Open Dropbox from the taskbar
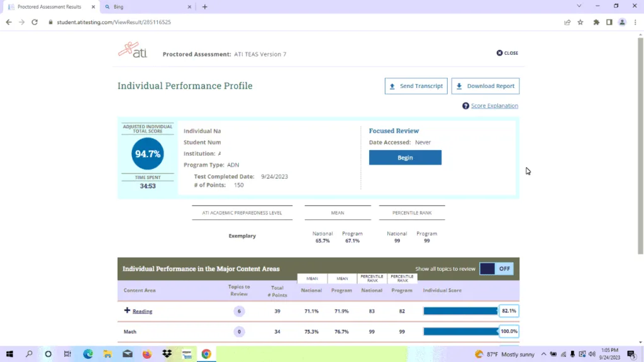The height and width of the screenshot is (362, 644). 167,354
